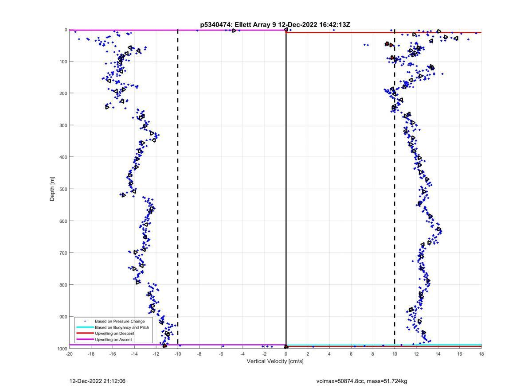Click x-axis tick label '14'
532x392 pixels.
[438, 354]
